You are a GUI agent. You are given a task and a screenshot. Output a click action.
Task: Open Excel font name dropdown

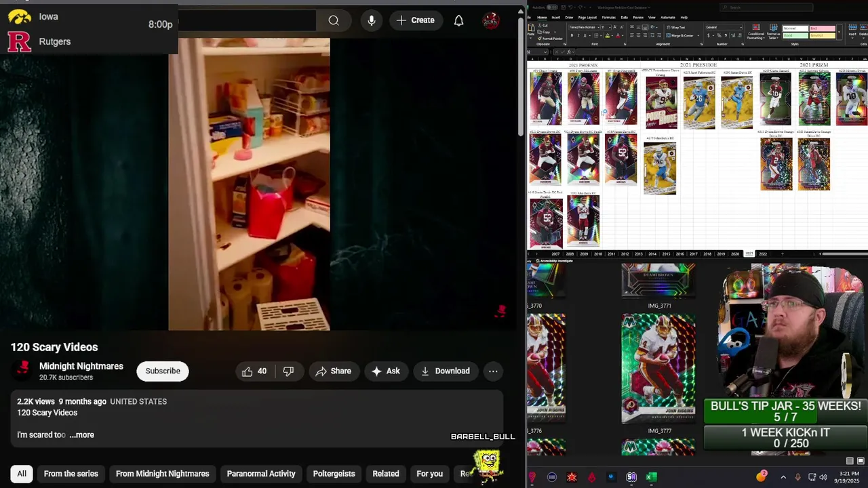598,27
